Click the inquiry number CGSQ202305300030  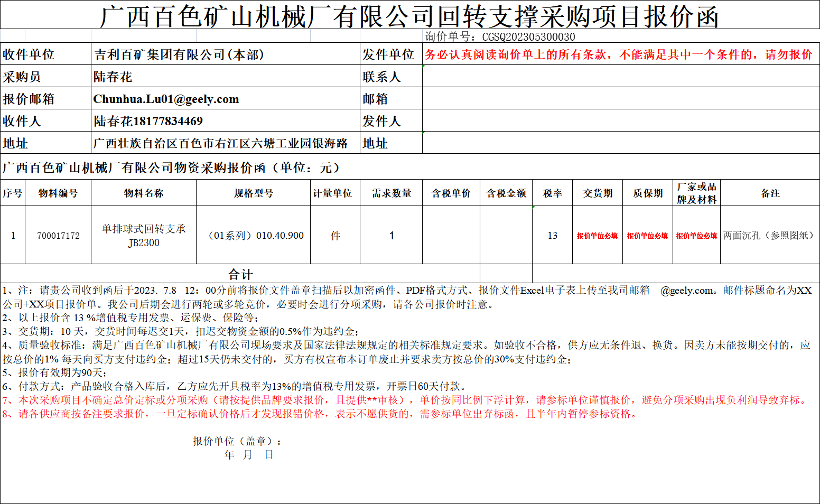(x=528, y=36)
